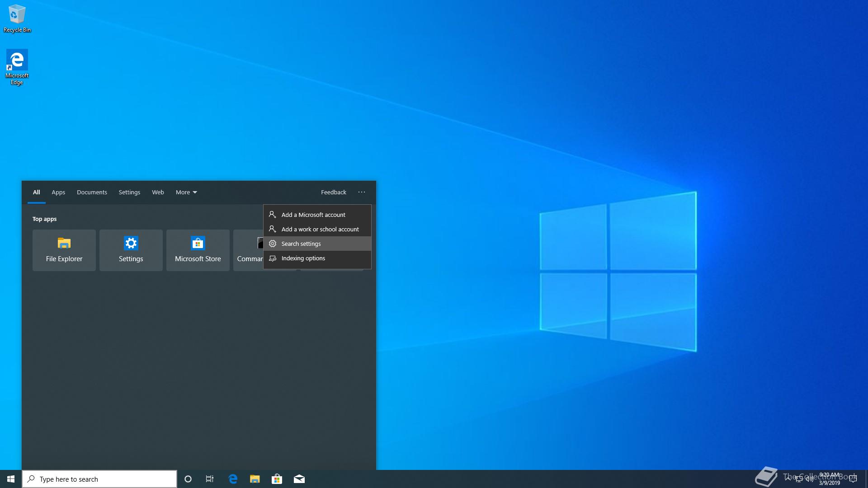Click the Cortana circle icon in taskbar
This screenshot has height=488, width=868.
(x=188, y=479)
